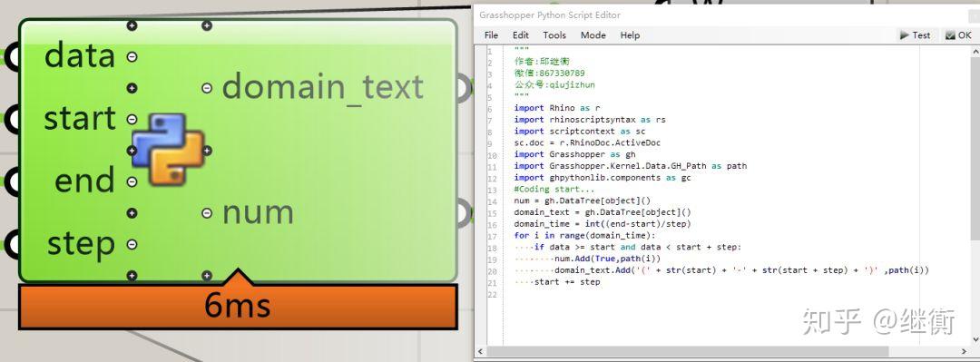This screenshot has height=362, width=980.
Task: Click the 'num.Add(True,path(i))' code line
Action: pos(607,259)
